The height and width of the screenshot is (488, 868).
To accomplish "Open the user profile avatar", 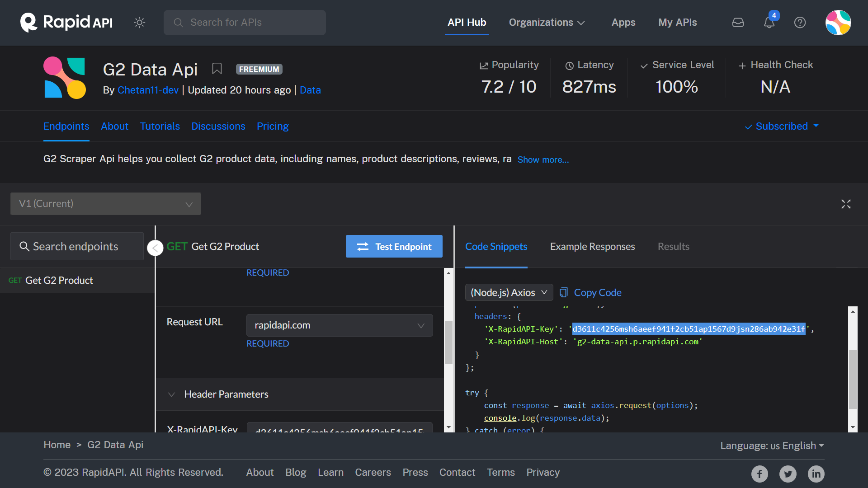I will 838,22.
